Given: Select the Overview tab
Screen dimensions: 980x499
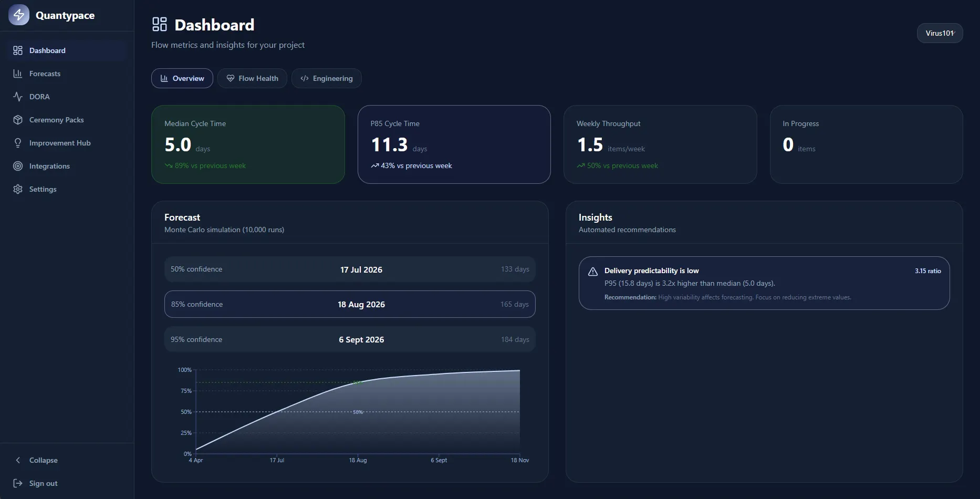Looking at the screenshot, I should point(182,78).
